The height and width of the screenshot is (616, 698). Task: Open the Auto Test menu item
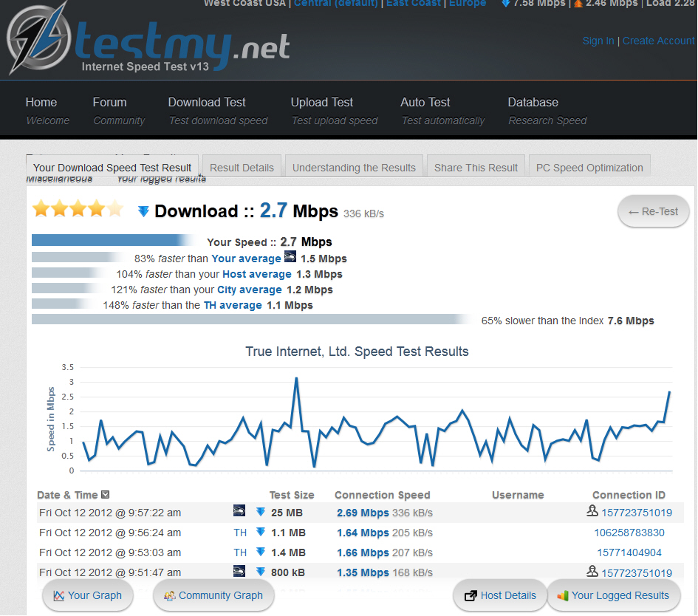pos(442,111)
